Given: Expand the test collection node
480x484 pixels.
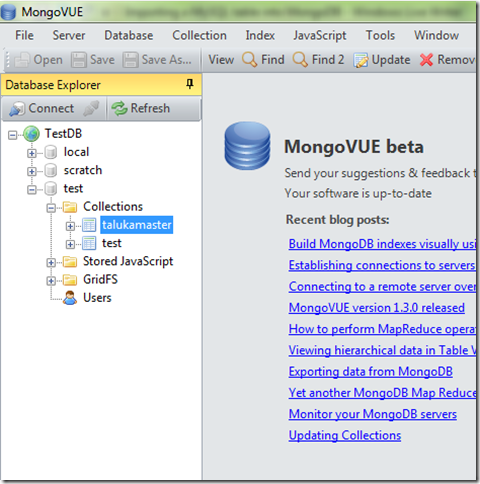Looking at the screenshot, I should [70, 244].
